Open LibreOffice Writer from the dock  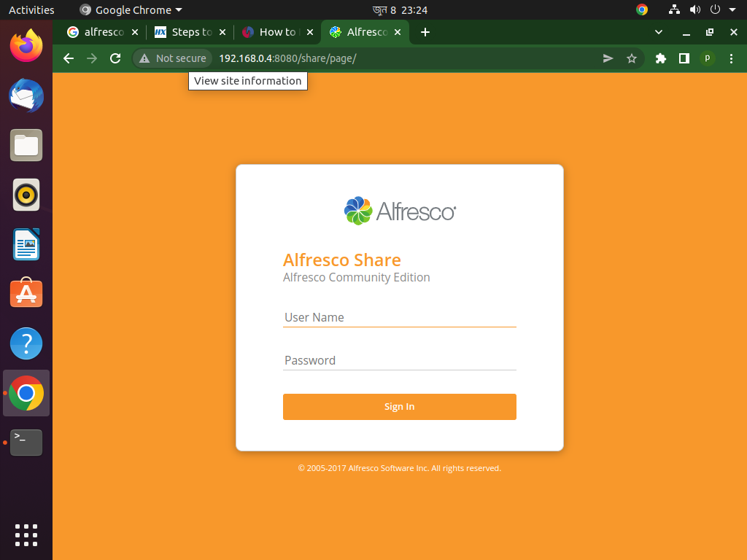coord(26,244)
